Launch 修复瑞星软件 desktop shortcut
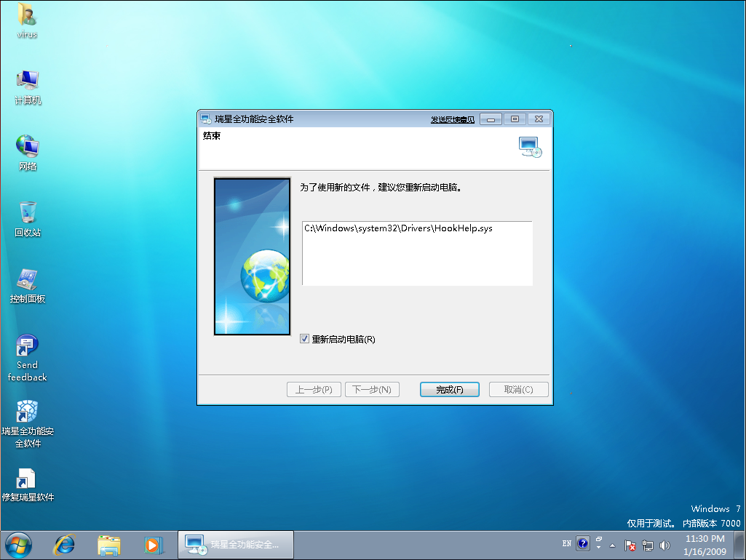The width and height of the screenshot is (746, 560). click(27, 485)
